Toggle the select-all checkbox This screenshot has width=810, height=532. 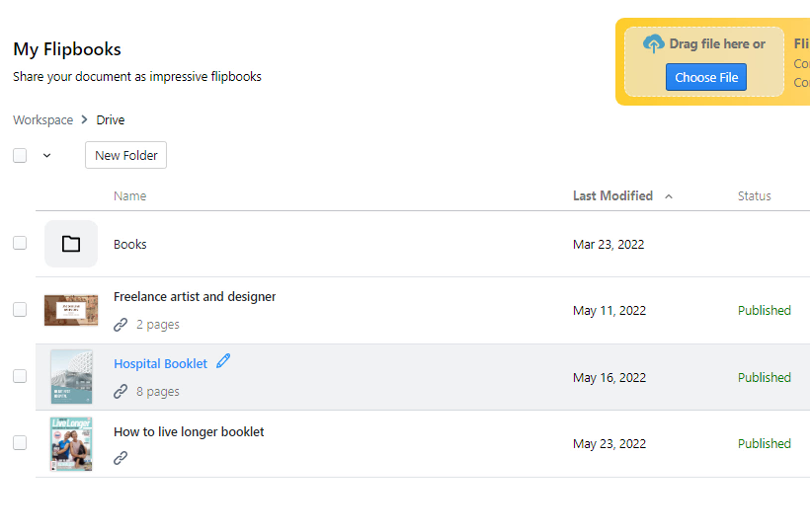click(x=20, y=155)
